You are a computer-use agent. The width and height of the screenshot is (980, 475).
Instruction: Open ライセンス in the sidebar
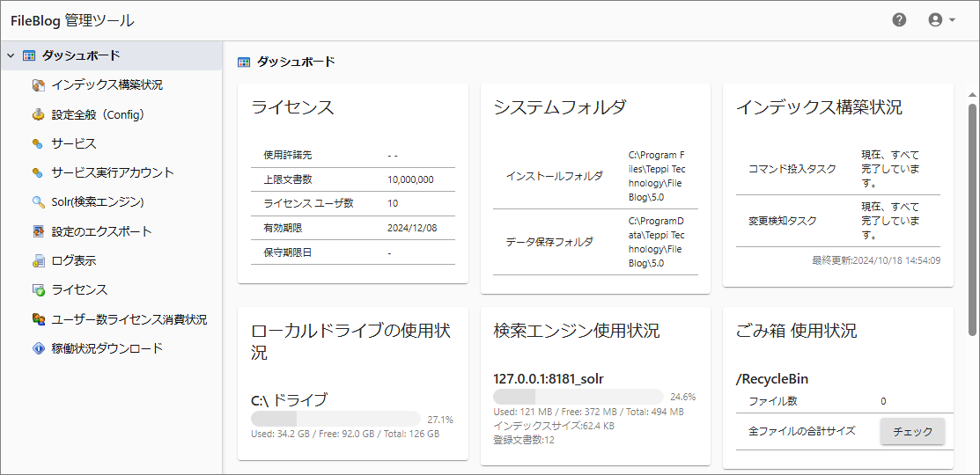click(x=79, y=290)
